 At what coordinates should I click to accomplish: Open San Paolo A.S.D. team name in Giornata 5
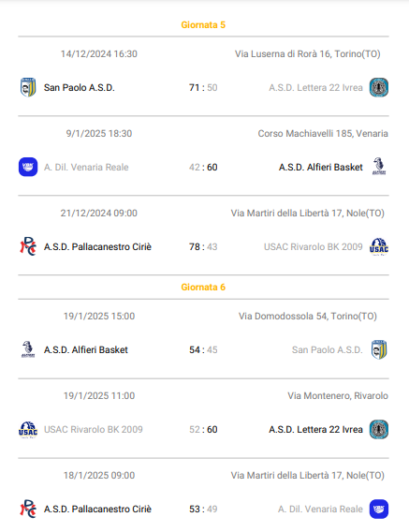[x=80, y=87]
